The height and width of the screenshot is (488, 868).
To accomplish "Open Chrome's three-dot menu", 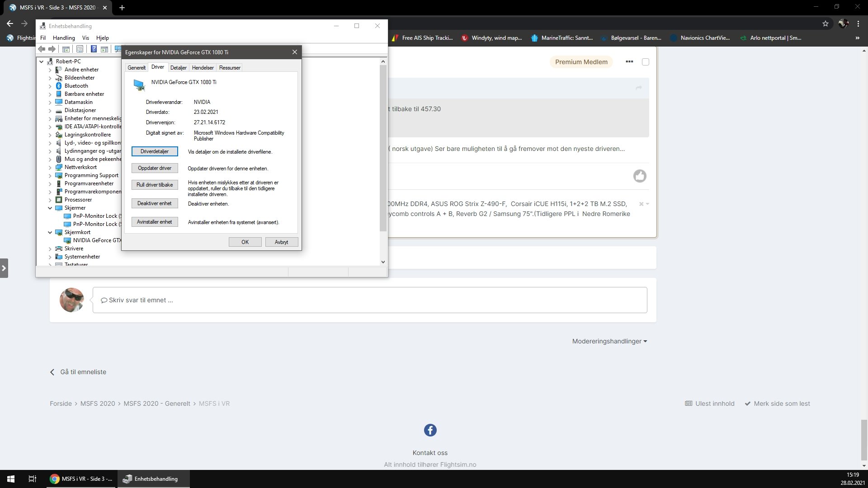I will tap(858, 23).
